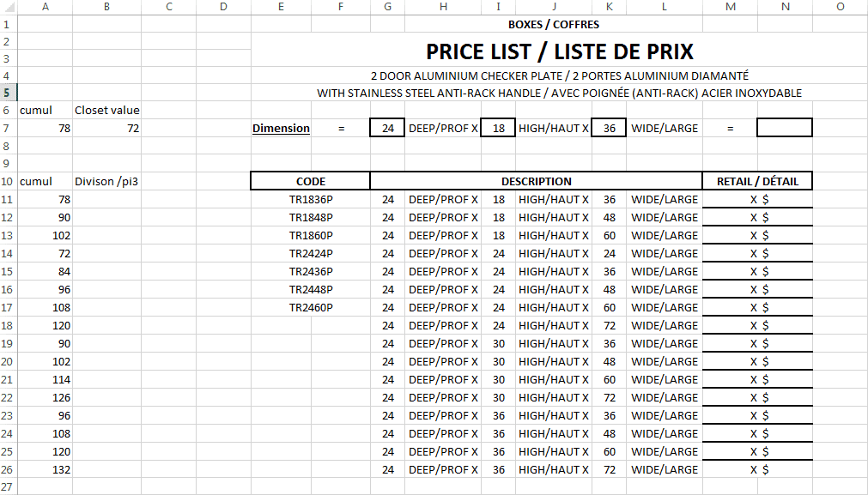This screenshot has width=868, height=495.
Task: Click the retail price cell for TR2424P
Action: (x=757, y=253)
